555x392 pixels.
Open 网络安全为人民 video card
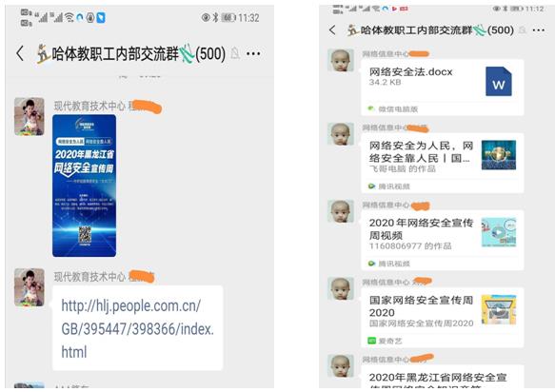(442, 163)
